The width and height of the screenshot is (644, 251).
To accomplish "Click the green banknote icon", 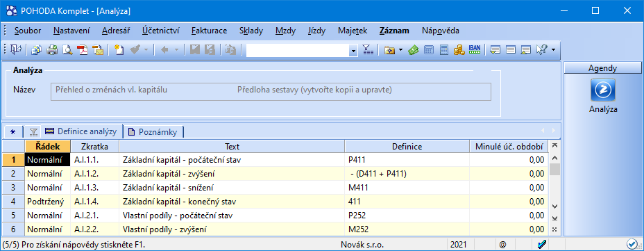I will click(x=413, y=50).
